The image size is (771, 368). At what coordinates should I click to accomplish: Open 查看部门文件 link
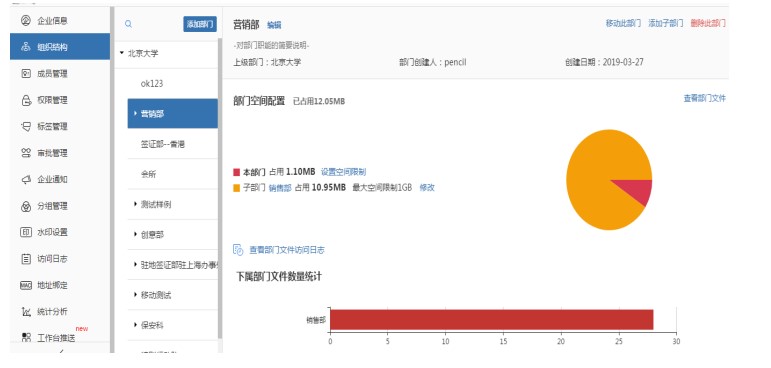[x=705, y=98]
